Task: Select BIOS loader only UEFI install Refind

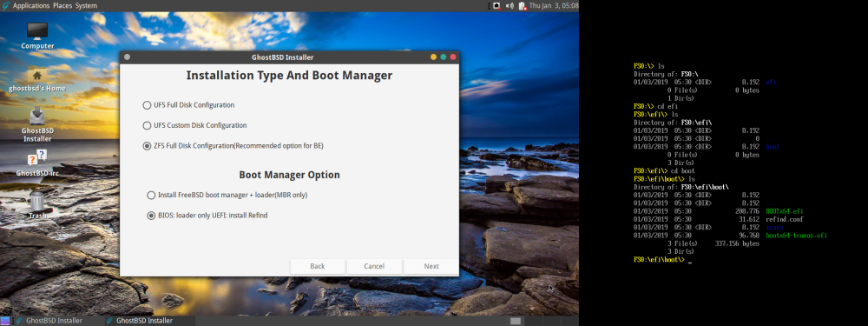Action: (x=207, y=215)
